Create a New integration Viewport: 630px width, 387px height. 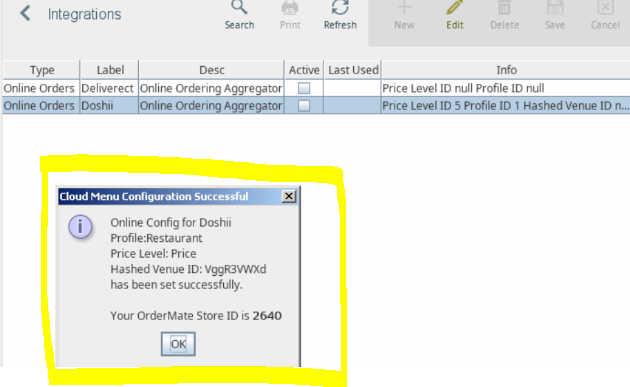404,15
